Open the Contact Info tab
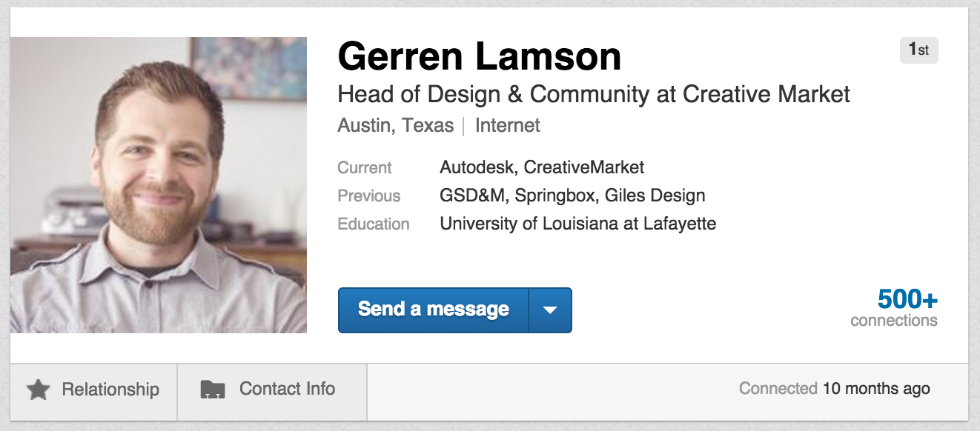Image resolution: width=980 pixels, height=431 pixels. tap(272, 390)
